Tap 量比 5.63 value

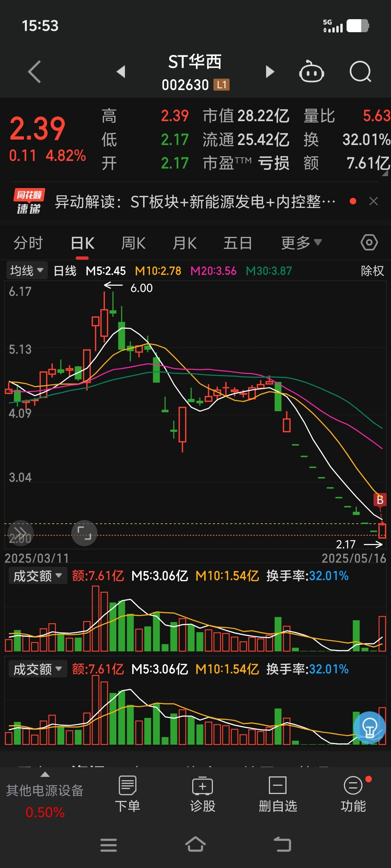click(x=347, y=116)
